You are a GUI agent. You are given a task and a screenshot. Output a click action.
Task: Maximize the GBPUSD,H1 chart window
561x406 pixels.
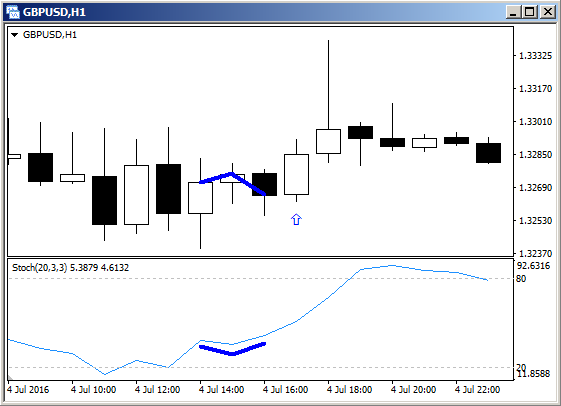pos(530,13)
